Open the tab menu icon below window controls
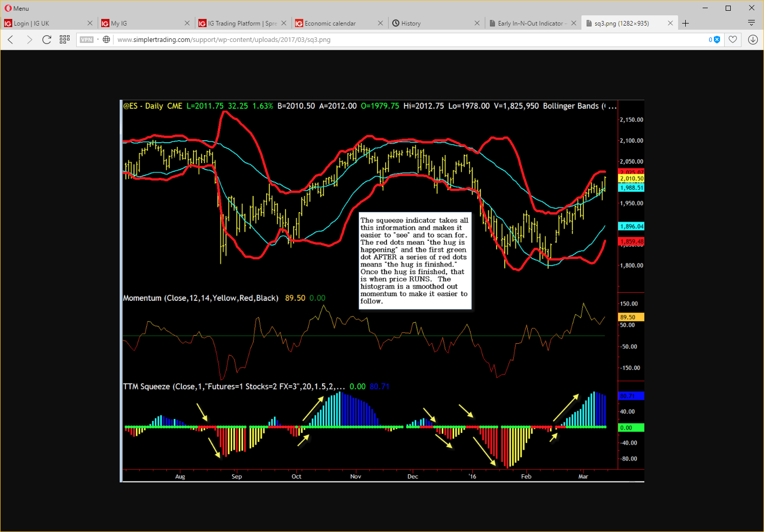 751,23
